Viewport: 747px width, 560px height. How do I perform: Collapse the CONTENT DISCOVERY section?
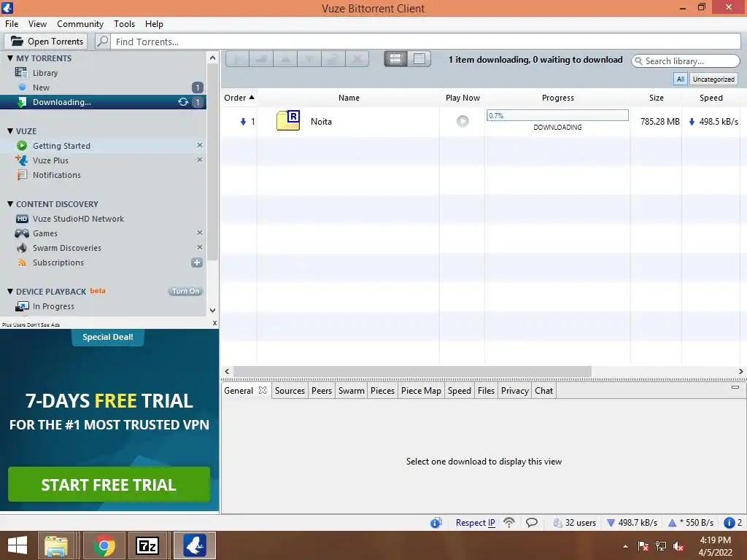tap(10, 204)
